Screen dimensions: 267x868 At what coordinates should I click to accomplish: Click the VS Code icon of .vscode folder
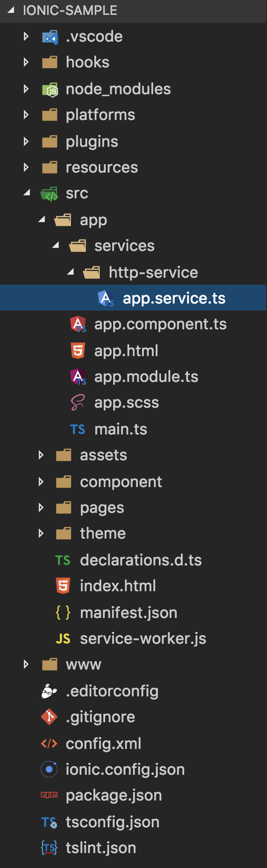click(50, 37)
